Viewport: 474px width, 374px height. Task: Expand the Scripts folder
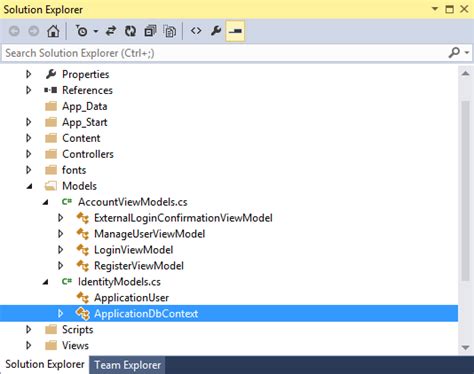pyautogui.click(x=29, y=329)
